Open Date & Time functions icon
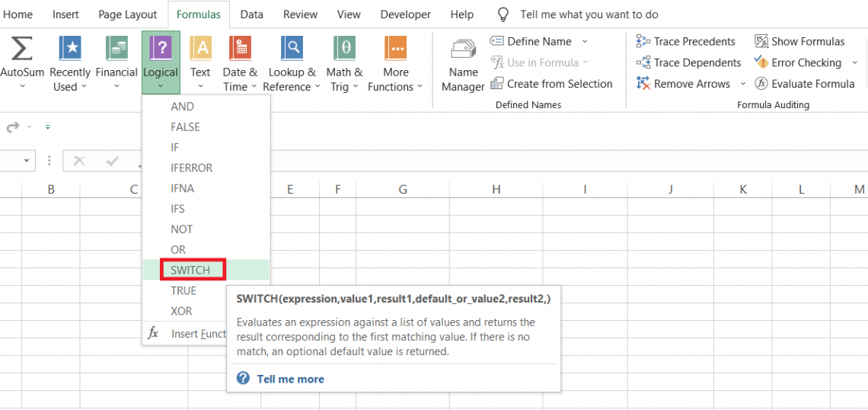868x410 pixels. [240, 50]
